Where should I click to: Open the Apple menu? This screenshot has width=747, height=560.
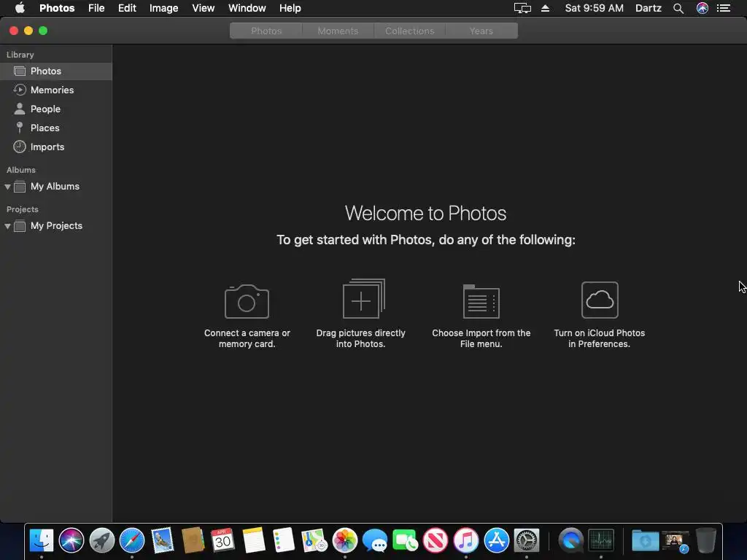click(x=20, y=7)
